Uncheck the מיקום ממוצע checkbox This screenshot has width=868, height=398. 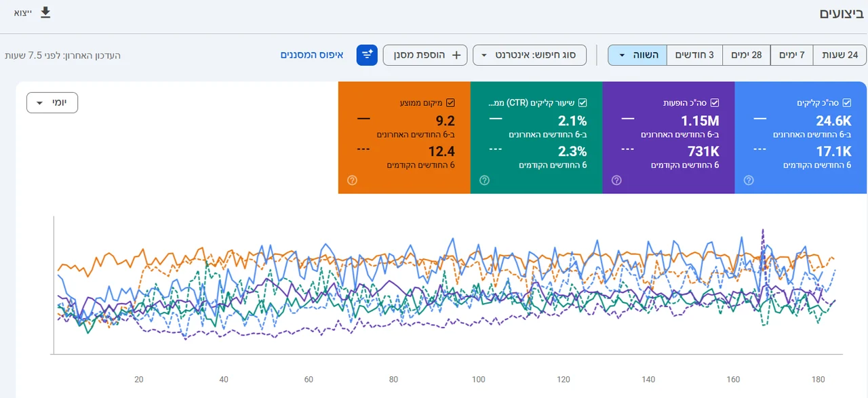[x=450, y=103]
